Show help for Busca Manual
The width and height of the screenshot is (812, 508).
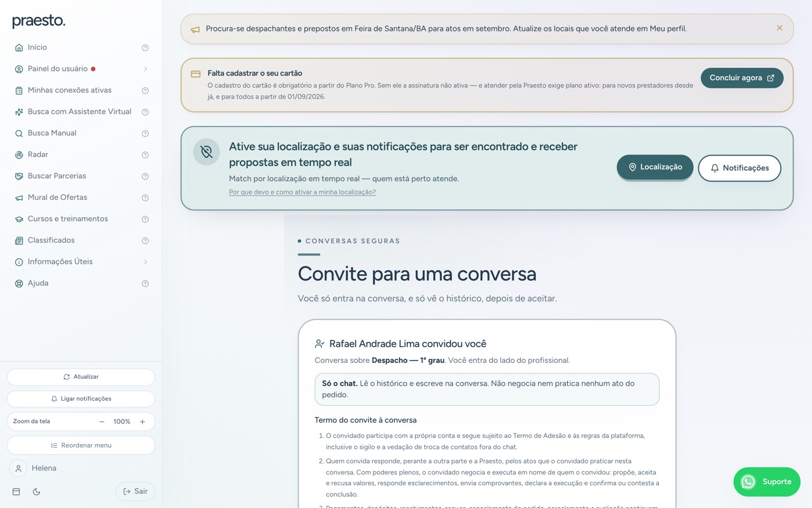pos(145,134)
